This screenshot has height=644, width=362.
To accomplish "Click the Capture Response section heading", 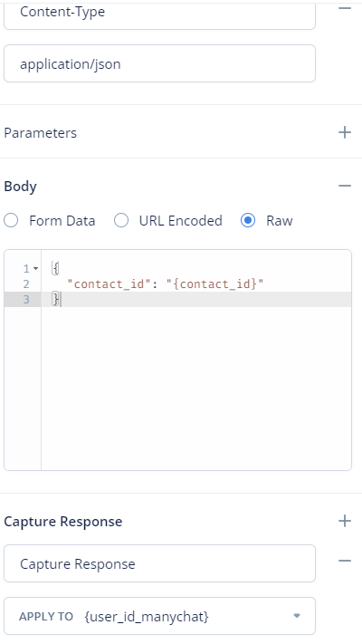I will click(x=62, y=522).
